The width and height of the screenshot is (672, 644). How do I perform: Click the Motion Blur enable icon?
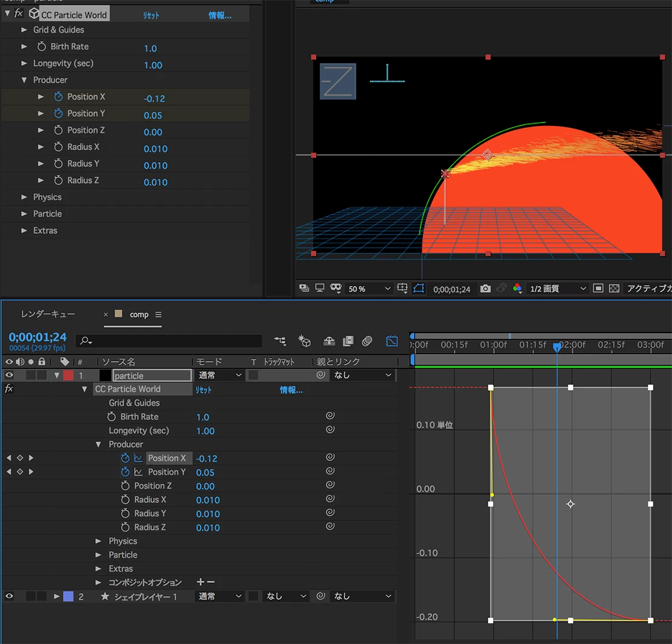367,341
